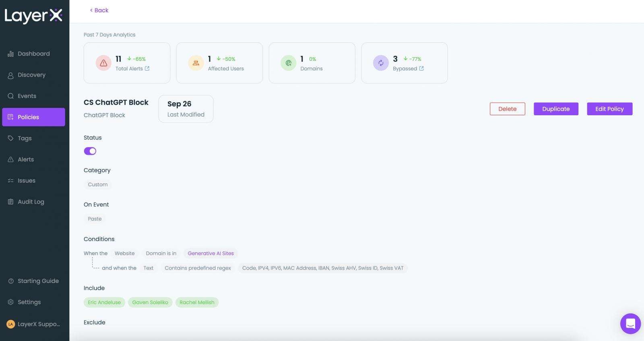Select the Policies menu item
The image size is (644, 341).
(33, 117)
